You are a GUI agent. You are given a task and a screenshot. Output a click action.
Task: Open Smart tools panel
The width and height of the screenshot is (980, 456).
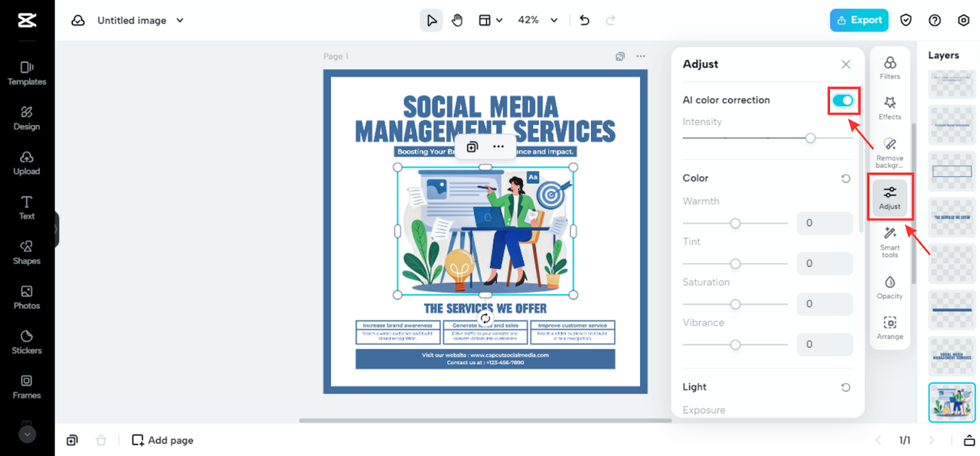890,241
